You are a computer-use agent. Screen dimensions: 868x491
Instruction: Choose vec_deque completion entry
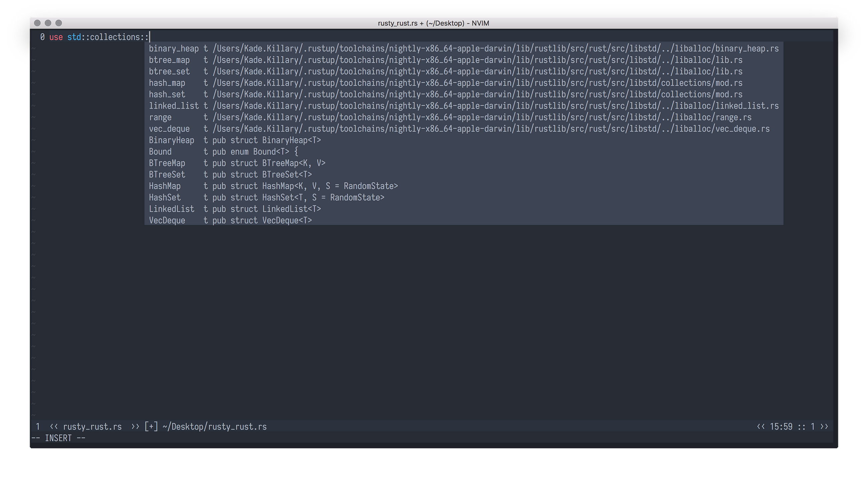[169, 129]
